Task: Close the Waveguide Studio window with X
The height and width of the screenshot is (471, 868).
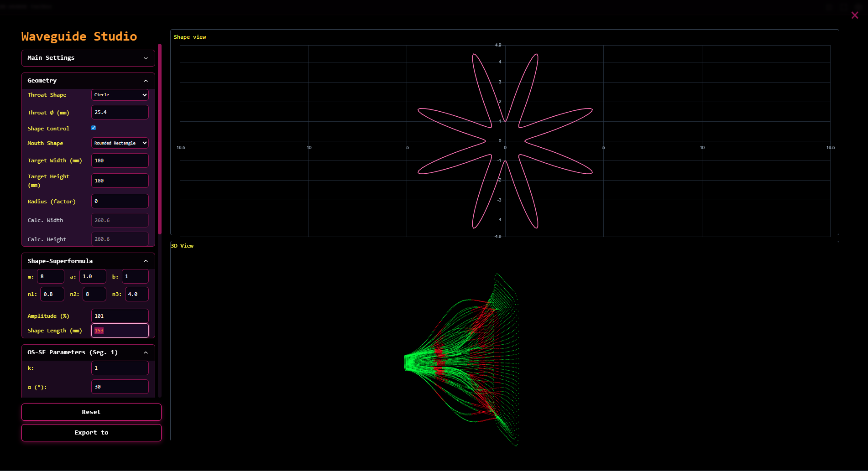Action: tap(854, 16)
